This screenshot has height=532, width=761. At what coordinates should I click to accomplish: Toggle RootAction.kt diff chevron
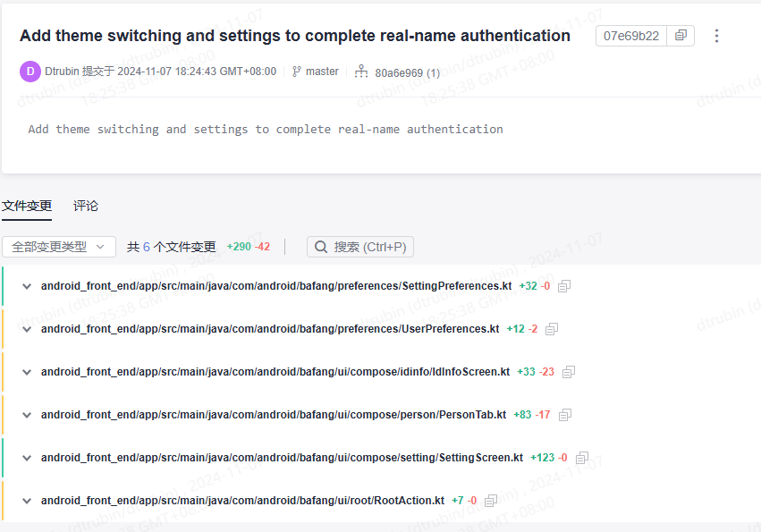(x=27, y=501)
